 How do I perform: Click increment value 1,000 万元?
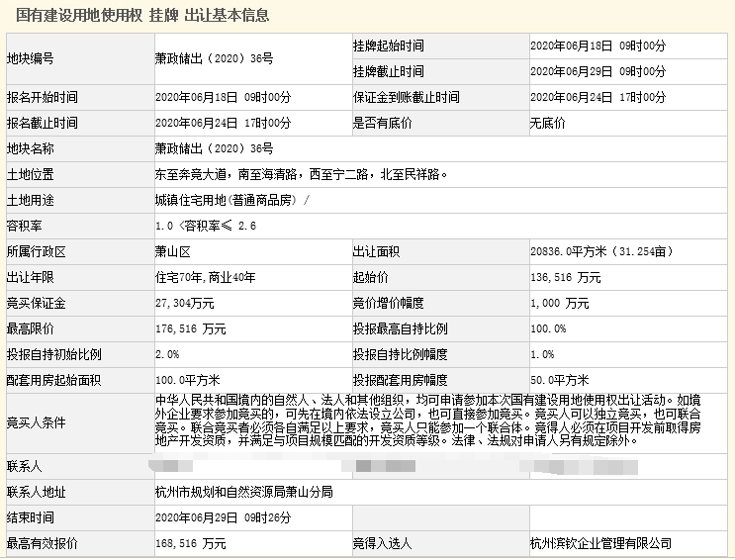tap(560, 304)
